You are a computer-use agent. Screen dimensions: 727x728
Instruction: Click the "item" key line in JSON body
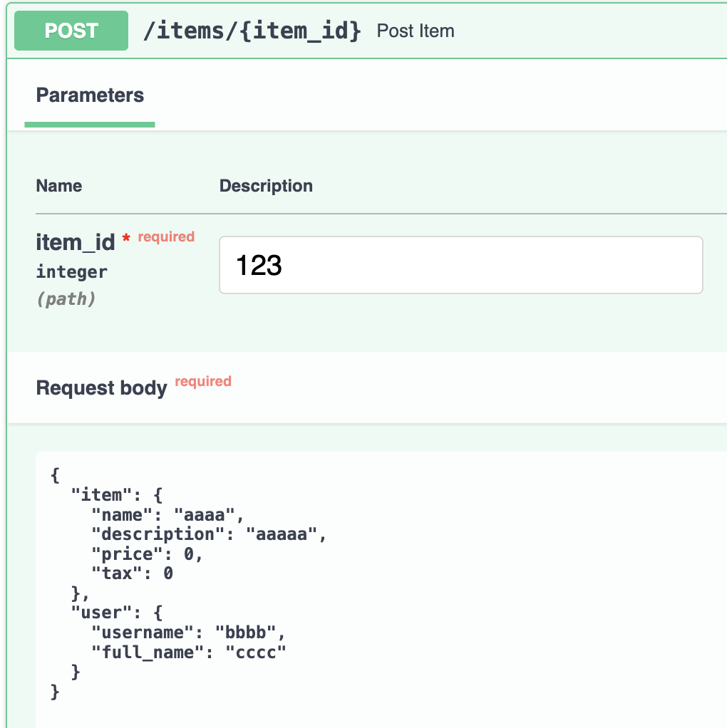(x=117, y=494)
